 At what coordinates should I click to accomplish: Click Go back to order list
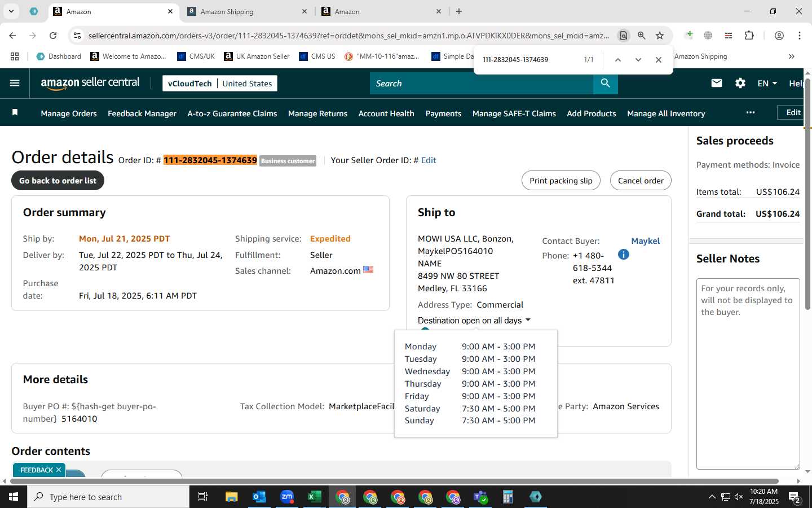click(58, 181)
